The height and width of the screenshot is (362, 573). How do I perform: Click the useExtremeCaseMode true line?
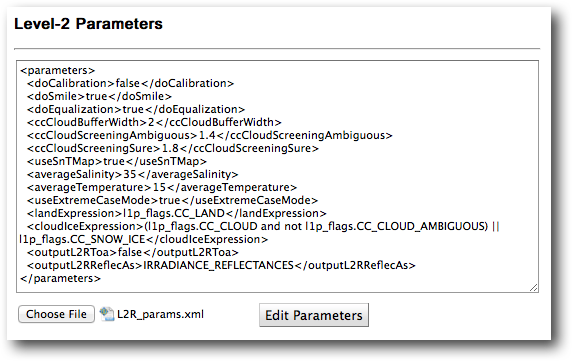172,200
